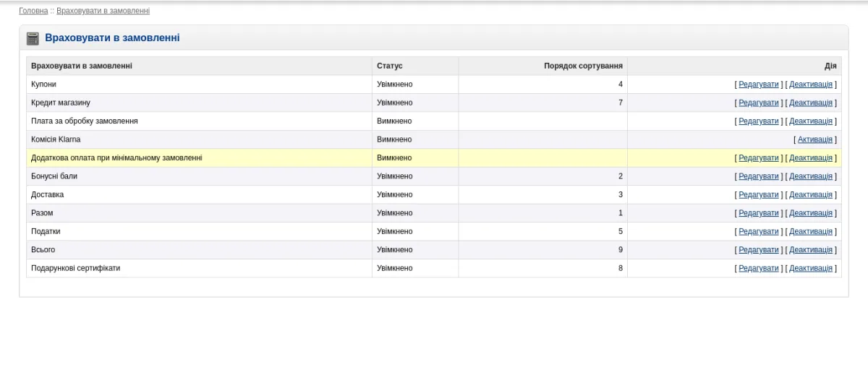This screenshot has width=868, height=388.
Task: Click the Увімкнено status of Купони
Action: [395, 85]
